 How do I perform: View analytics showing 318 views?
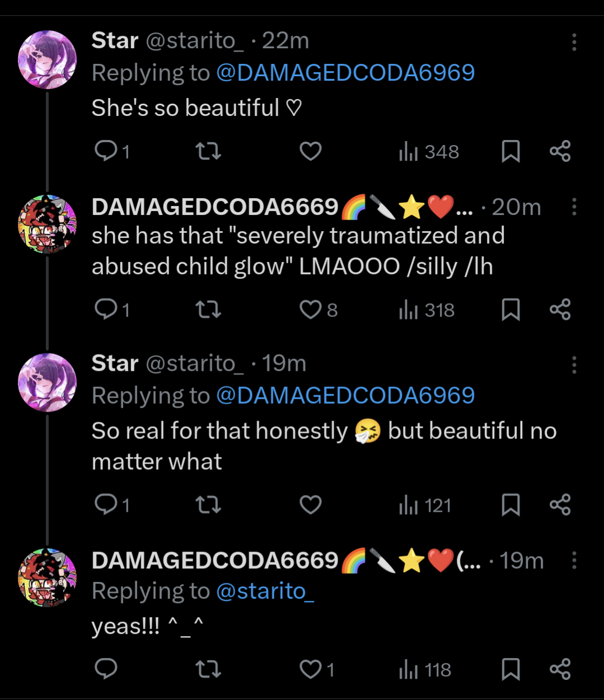pyautogui.click(x=427, y=310)
